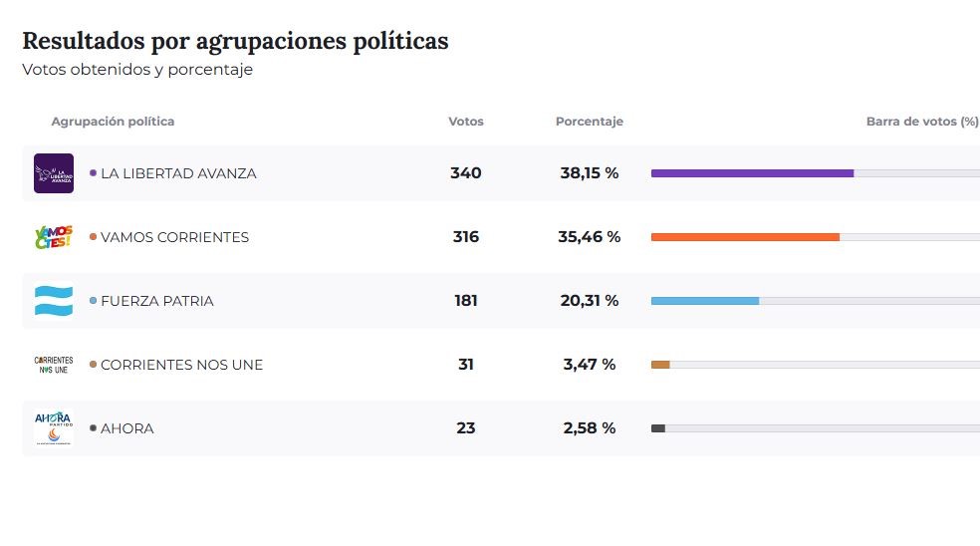This screenshot has width=980, height=546.
Task: Click the Corrientes Nos Une logo
Action: coord(54,365)
